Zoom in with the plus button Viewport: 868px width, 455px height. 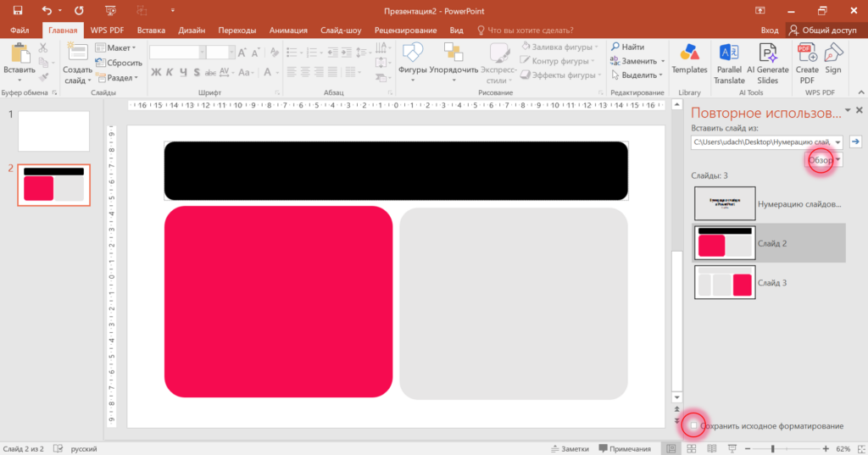(x=826, y=449)
